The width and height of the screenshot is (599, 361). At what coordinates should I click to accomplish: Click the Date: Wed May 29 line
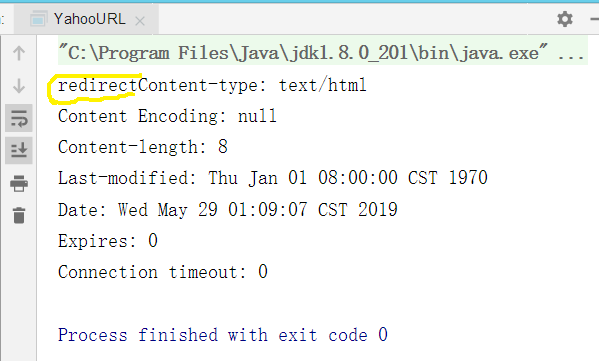click(x=228, y=210)
